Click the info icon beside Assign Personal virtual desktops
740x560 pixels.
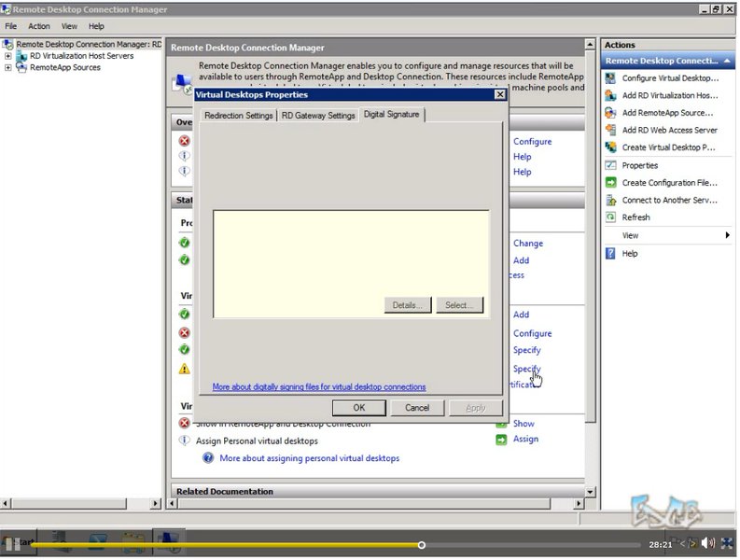185,441
